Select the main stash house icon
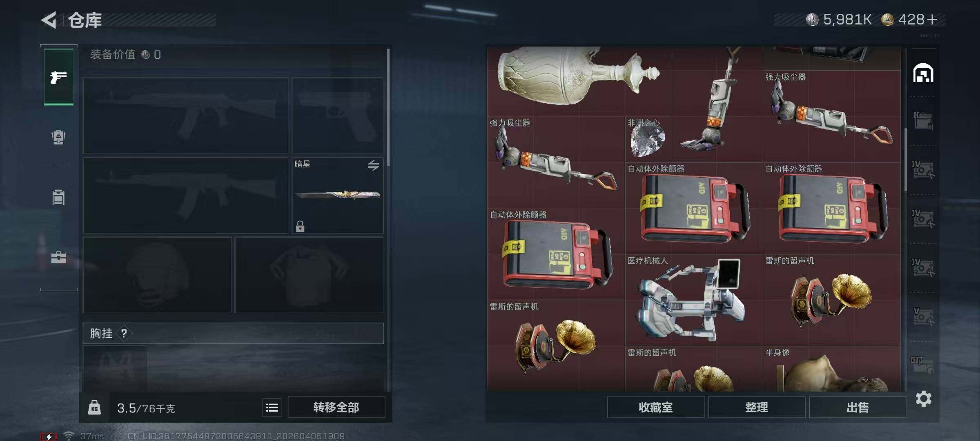980x441 pixels. pos(923,73)
